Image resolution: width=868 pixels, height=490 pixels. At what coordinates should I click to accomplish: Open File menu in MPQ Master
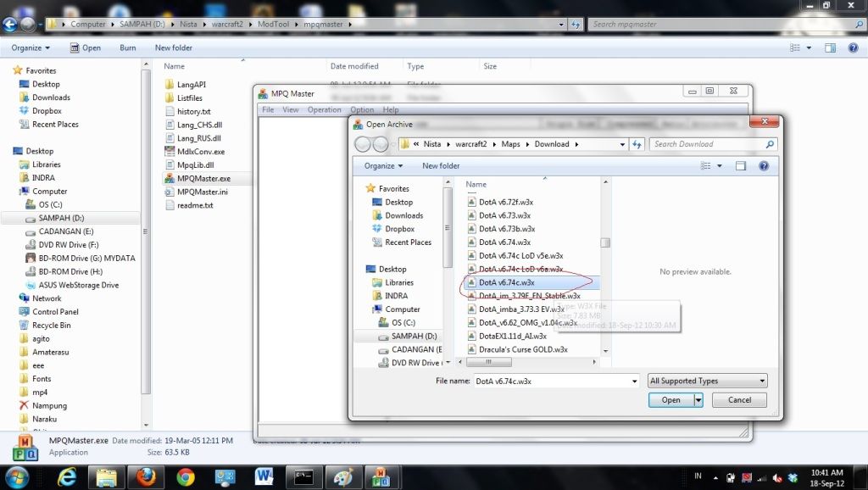pos(268,109)
